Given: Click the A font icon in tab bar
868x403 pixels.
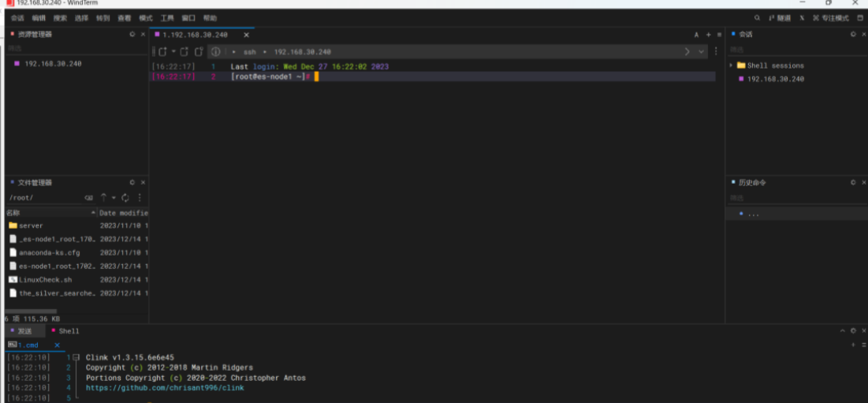Looking at the screenshot, I should click(696, 35).
